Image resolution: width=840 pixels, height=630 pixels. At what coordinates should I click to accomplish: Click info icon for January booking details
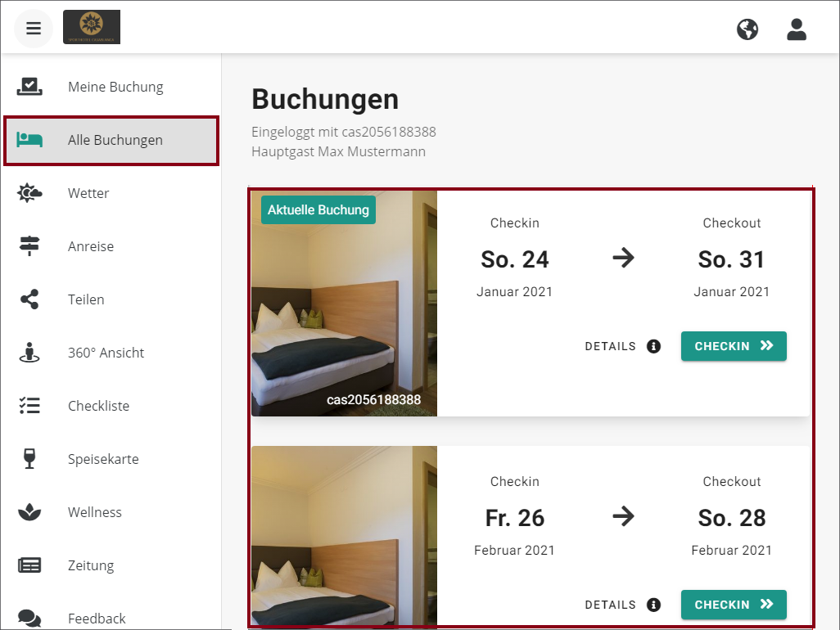(653, 346)
